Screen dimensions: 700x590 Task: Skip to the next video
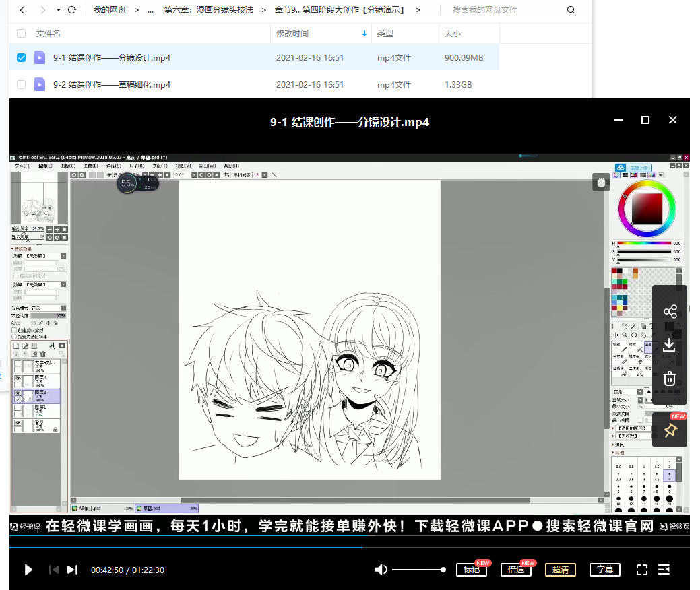click(73, 570)
